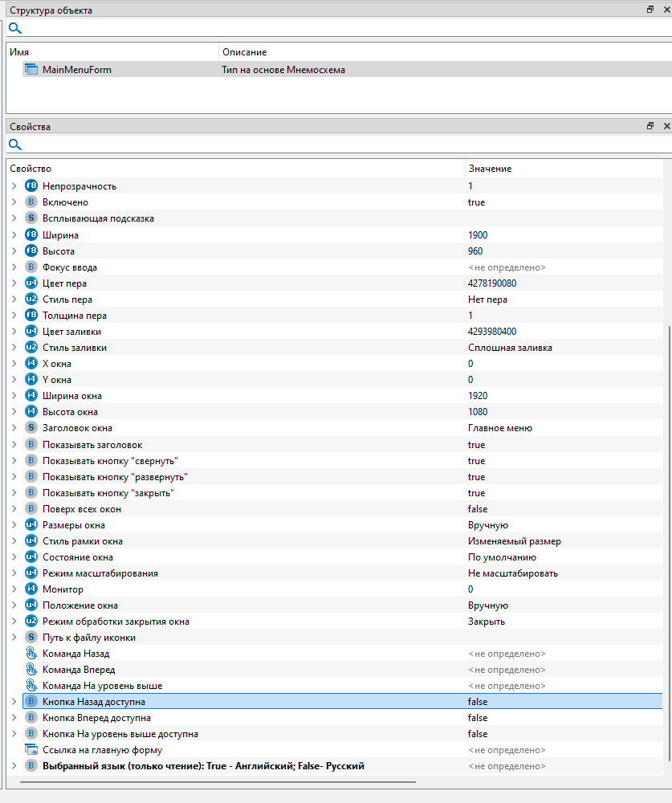The height and width of the screenshot is (803, 672).
Task: Click search icon in Структура объекта panel
Action: tap(14, 29)
